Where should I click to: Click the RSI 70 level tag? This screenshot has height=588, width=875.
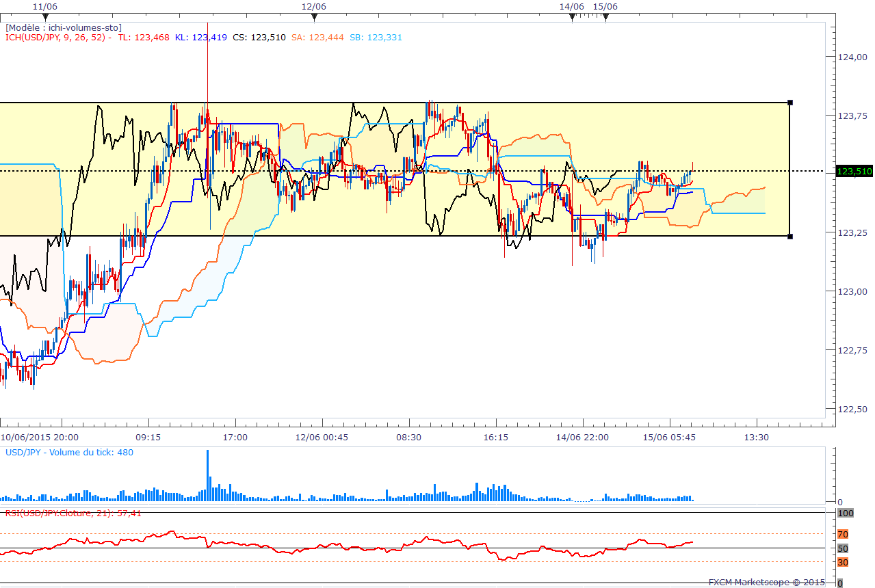pyautogui.click(x=842, y=534)
